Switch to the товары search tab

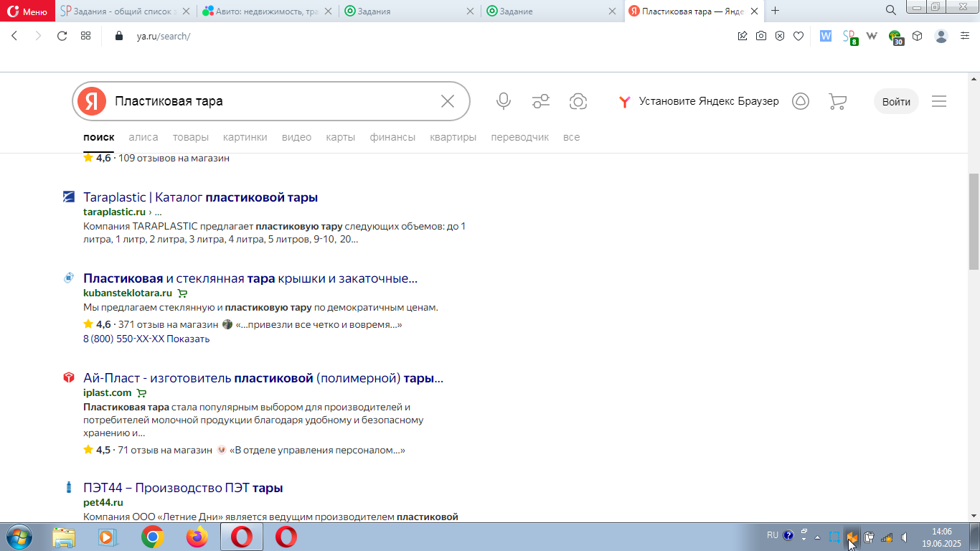(191, 137)
